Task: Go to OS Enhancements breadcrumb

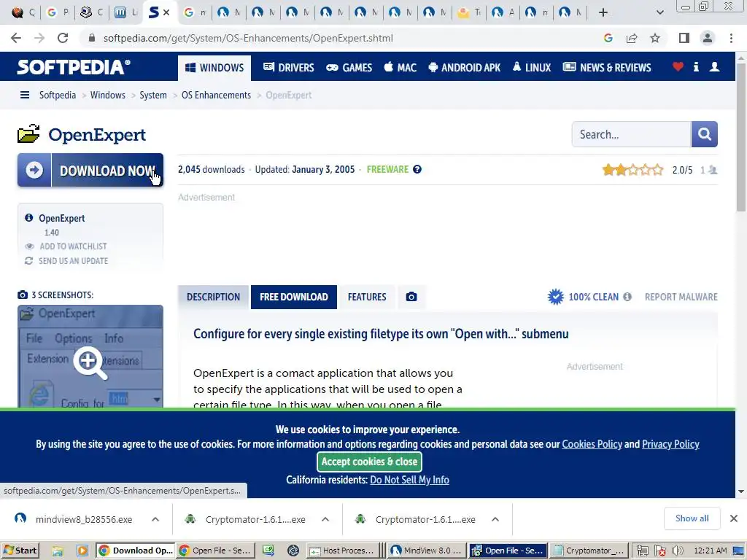Action: tap(216, 95)
